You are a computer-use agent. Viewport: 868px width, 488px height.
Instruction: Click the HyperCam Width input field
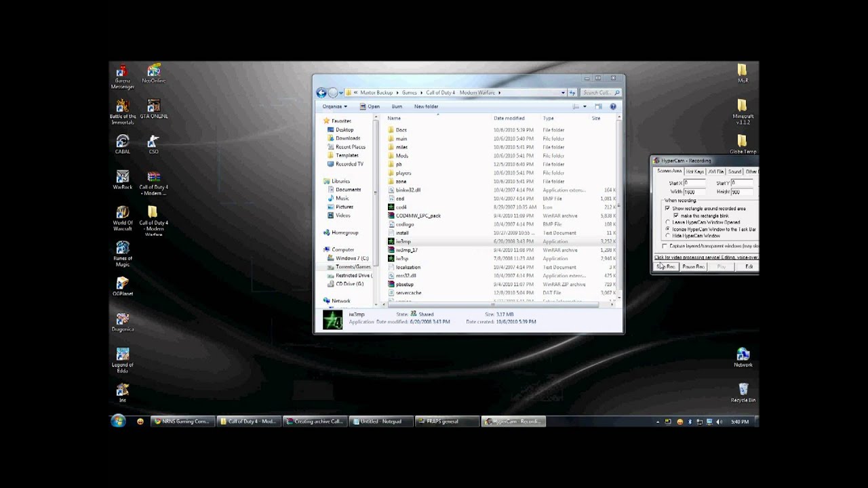click(x=696, y=192)
